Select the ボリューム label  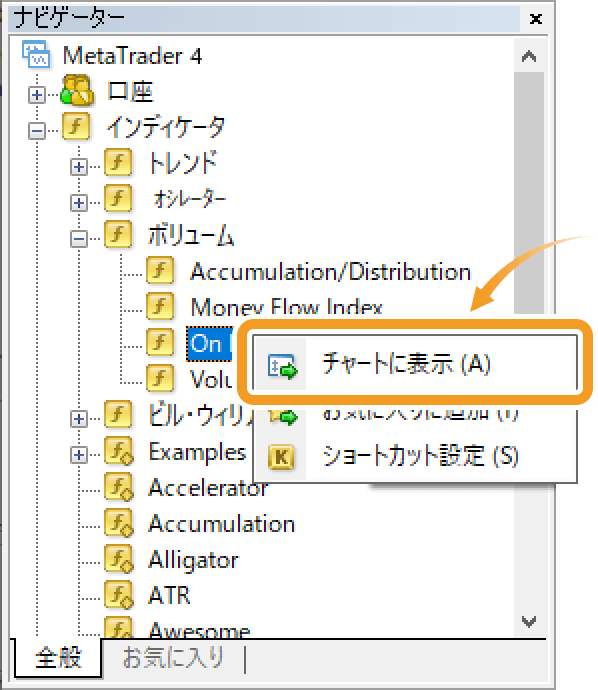191,235
